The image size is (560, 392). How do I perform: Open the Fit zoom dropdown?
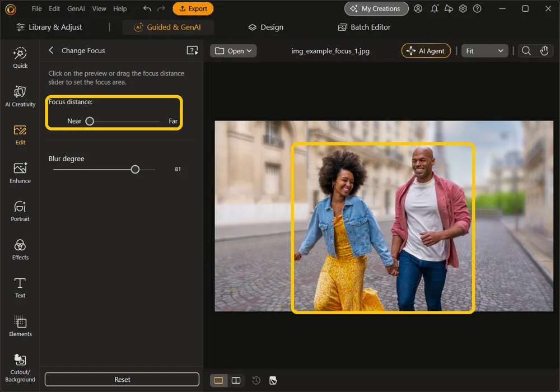click(x=484, y=51)
